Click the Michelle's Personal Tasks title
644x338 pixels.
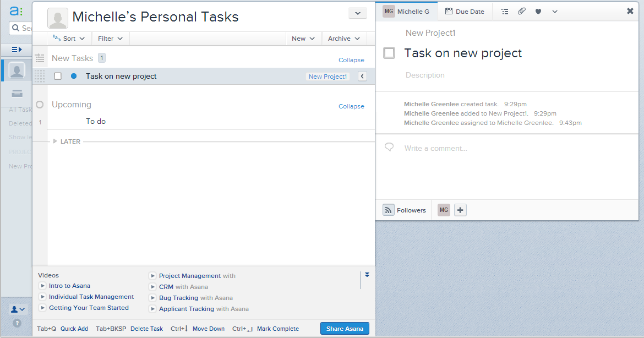point(155,17)
